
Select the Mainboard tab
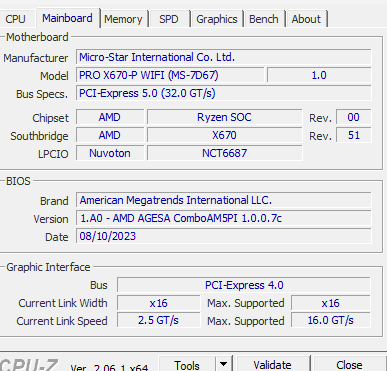pos(67,18)
